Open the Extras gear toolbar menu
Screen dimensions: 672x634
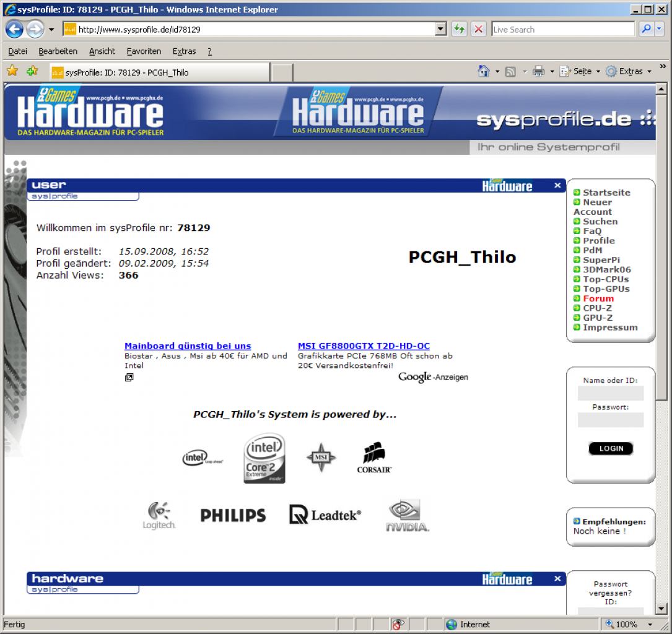click(629, 71)
